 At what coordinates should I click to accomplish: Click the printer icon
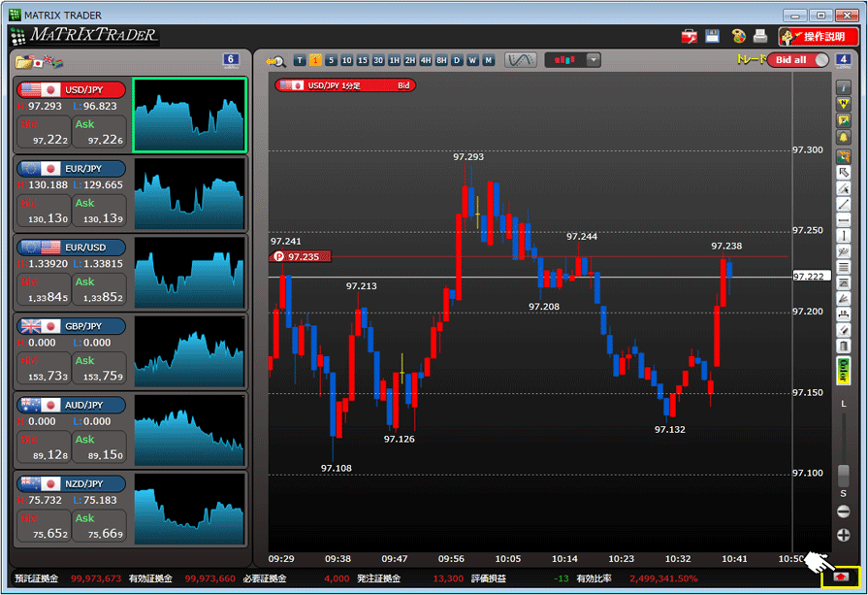(760, 37)
